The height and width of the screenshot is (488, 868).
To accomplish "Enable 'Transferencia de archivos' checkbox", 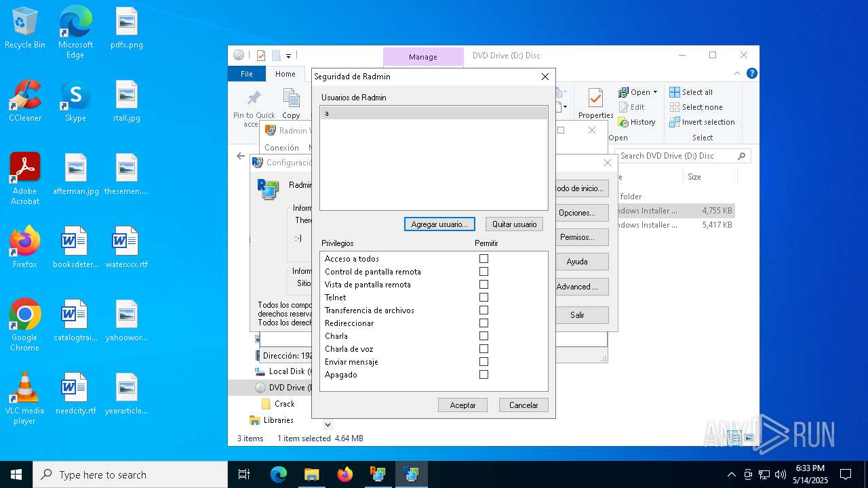I will (484, 310).
